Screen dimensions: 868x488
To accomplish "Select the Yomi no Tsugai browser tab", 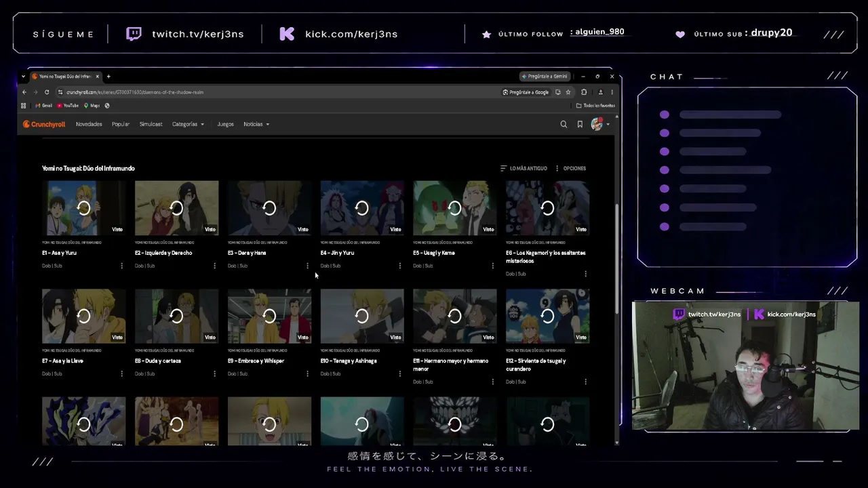I will click(66, 77).
